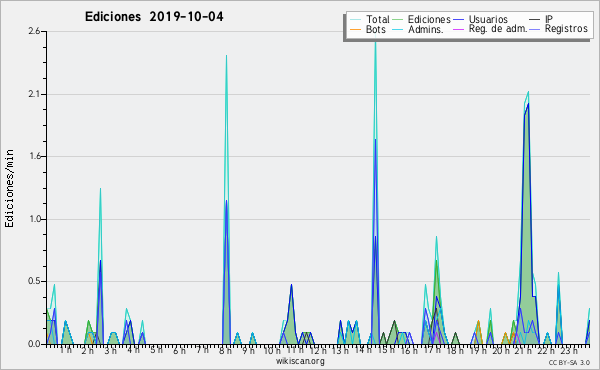Click the chart title Ediciones 2019-10-04
The image size is (600, 370).
click(x=154, y=17)
